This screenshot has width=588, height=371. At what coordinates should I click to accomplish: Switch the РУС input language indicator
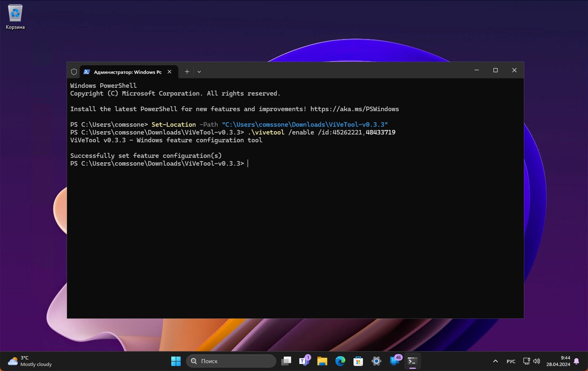[511, 361]
